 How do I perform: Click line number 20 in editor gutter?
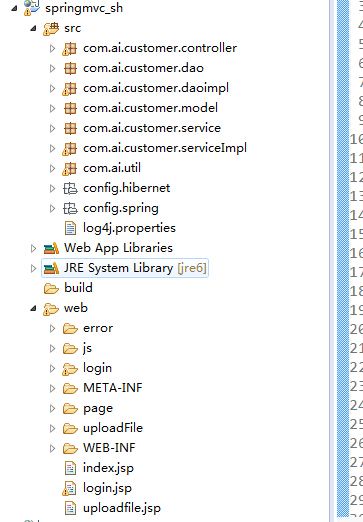tap(356, 329)
